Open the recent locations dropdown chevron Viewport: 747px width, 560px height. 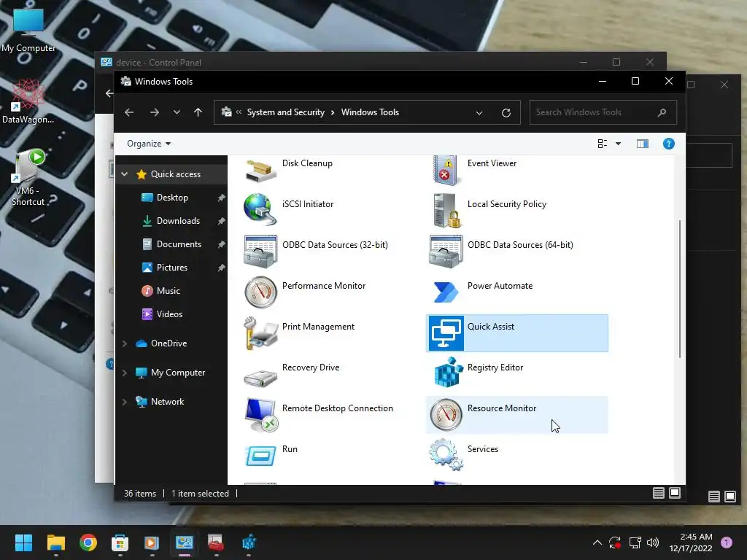point(177,112)
